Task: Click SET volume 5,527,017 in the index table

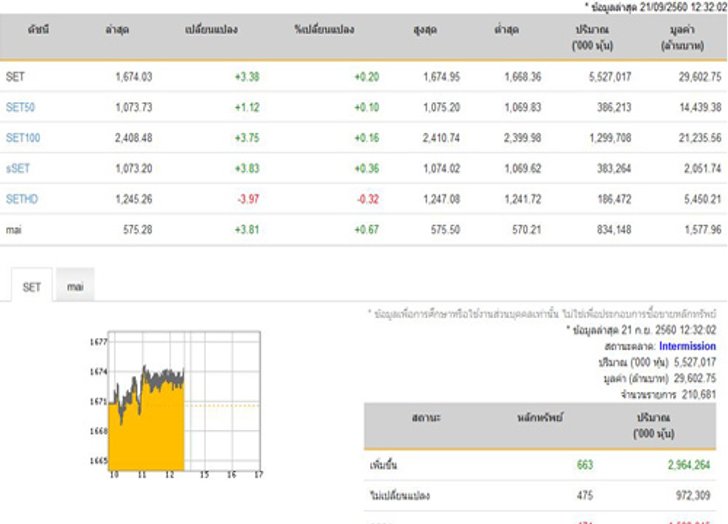Action: [610, 77]
